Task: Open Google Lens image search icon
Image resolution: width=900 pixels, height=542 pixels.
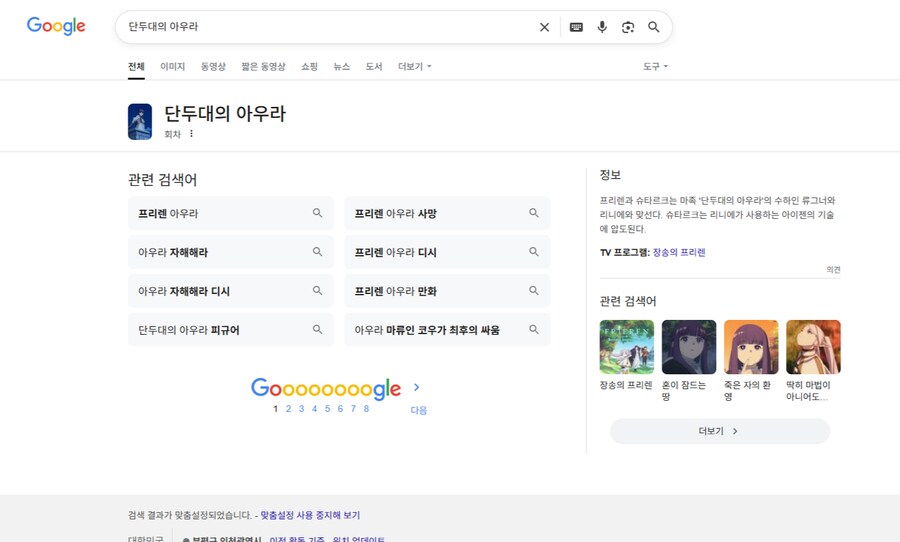Action: click(x=628, y=27)
